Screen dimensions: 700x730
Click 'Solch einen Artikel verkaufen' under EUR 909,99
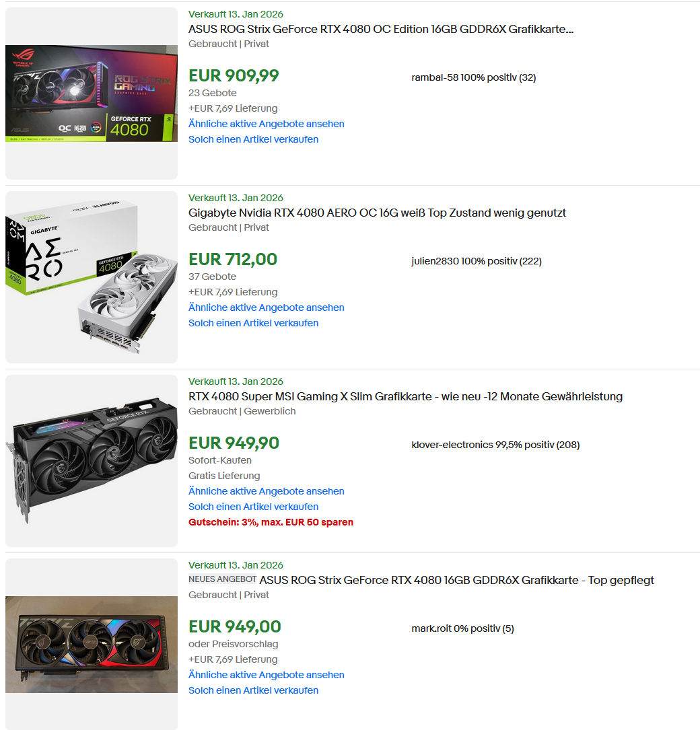(x=253, y=139)
